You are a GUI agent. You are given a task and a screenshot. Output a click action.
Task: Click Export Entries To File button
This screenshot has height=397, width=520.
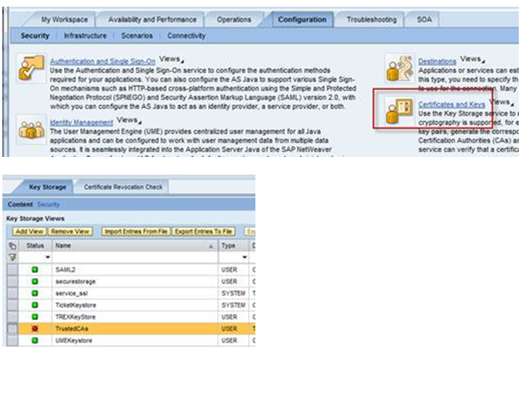203,231
